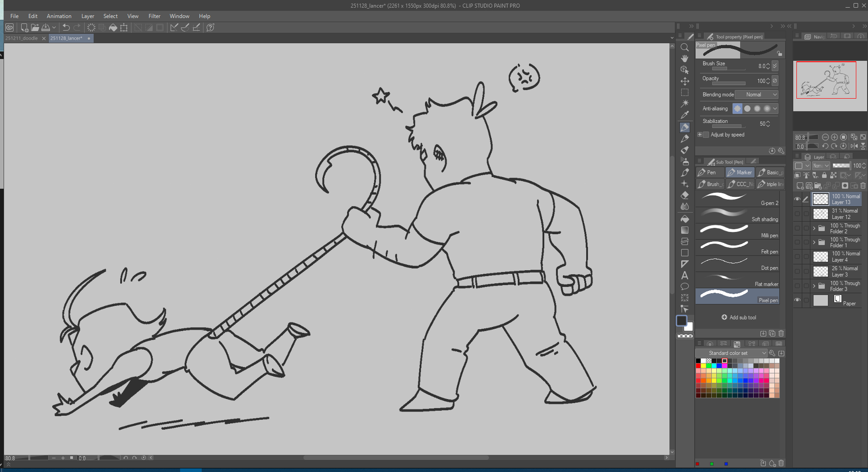The image size is (868, 472).
Task: Open the Clip Studio launcher icon
Action: coord(9,27)
